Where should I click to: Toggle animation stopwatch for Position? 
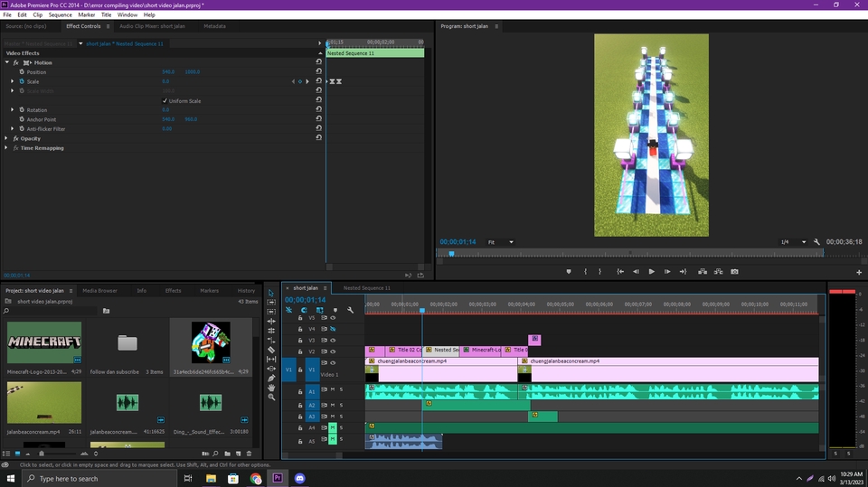click(x=22, y=72)
